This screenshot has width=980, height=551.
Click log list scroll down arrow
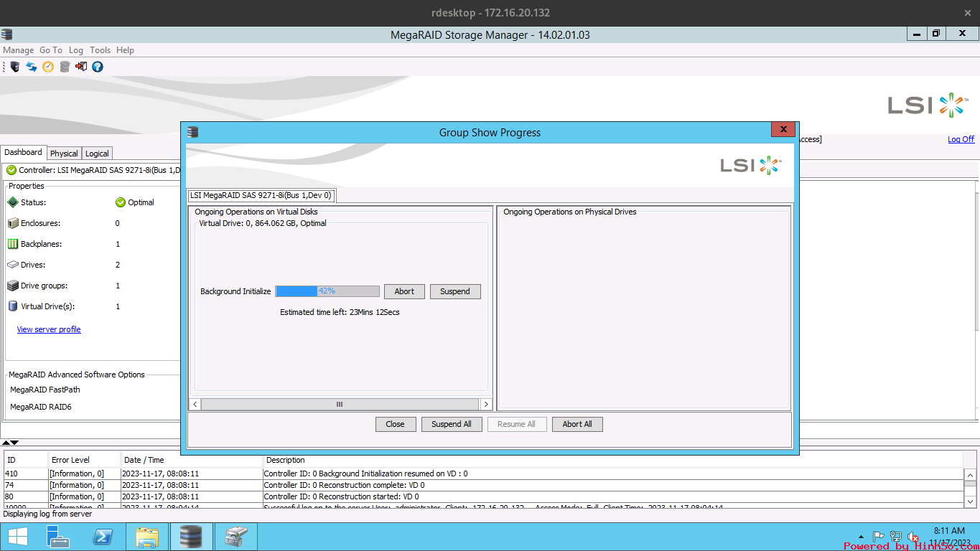[x=970, y=501]
